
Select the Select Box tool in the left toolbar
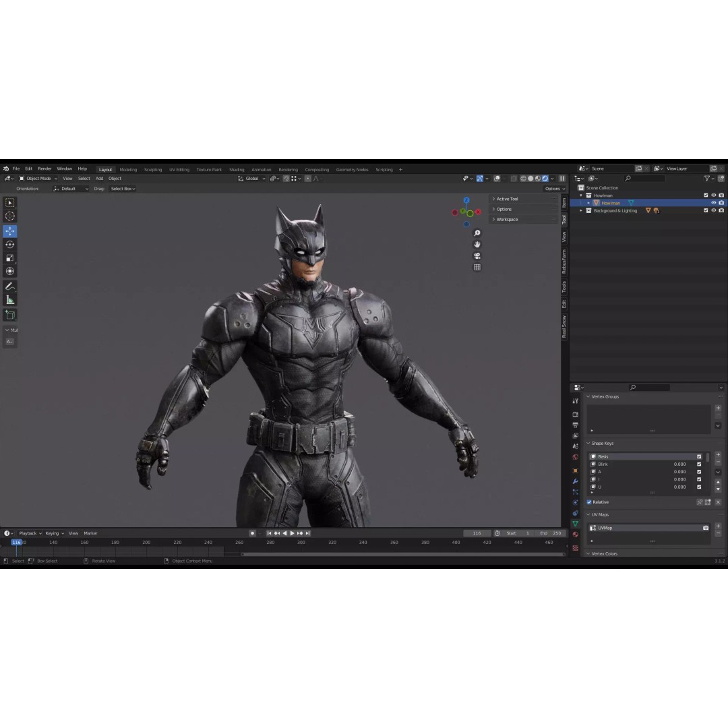click(x=9, y=203)
